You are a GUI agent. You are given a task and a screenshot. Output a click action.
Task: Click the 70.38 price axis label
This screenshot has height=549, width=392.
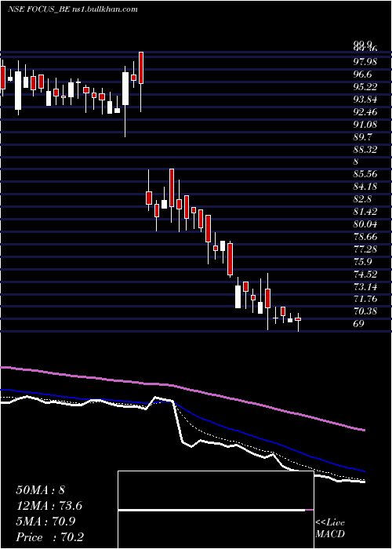365,311
